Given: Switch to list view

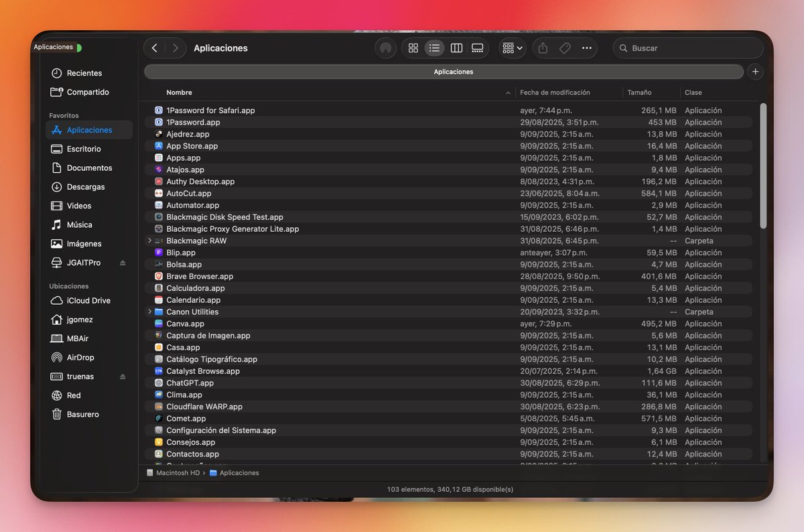Looking at the screenshot, I should tap(435, 48).
